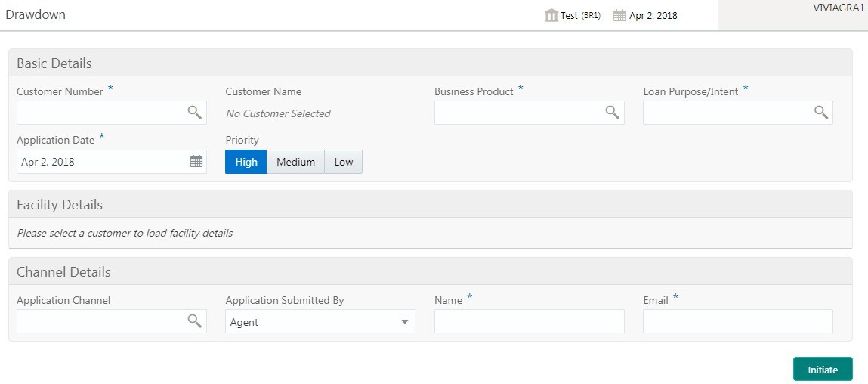Click into the Email text field

pyautogui.click(x=737, y=321)
